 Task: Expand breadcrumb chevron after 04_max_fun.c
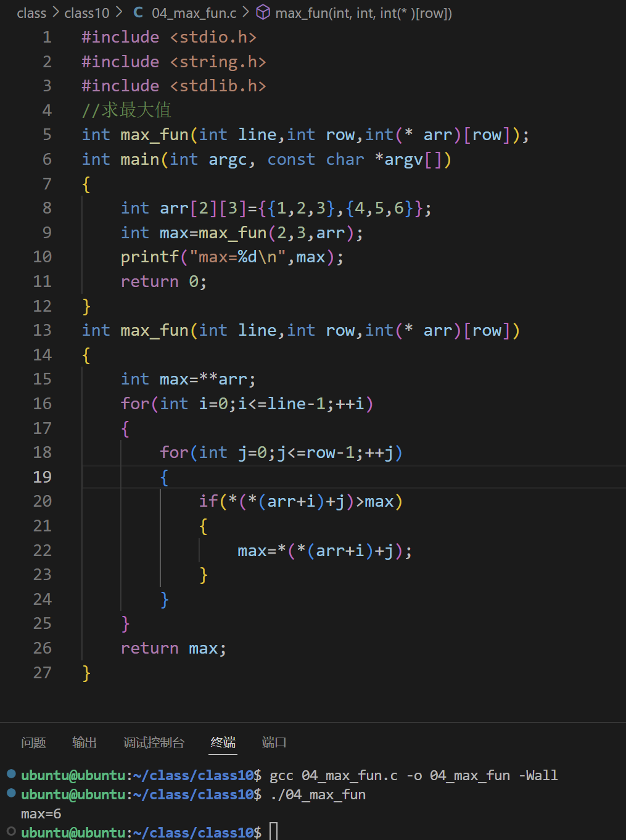coord(245,12)
